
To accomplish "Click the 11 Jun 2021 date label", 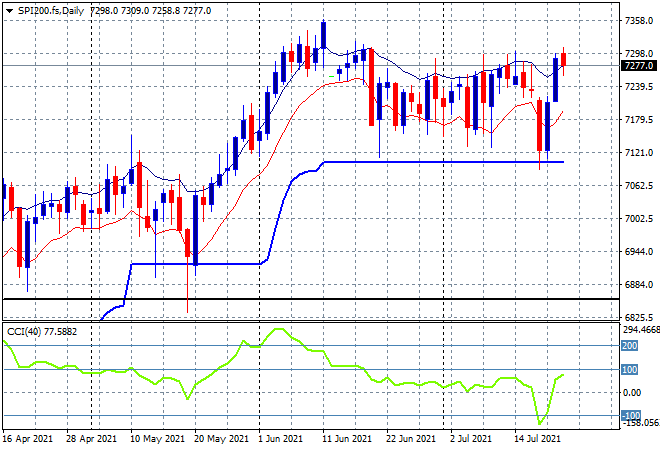I will click(347, 439).
